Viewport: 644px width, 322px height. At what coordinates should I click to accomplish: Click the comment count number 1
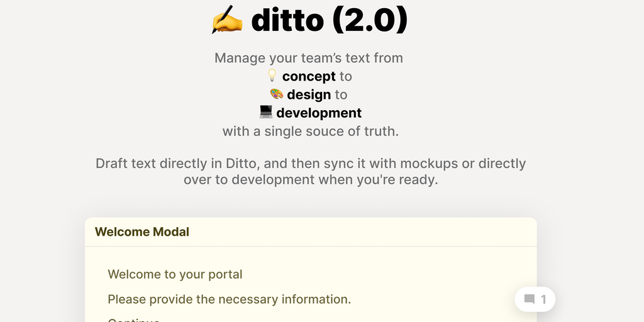click(544, 299)
